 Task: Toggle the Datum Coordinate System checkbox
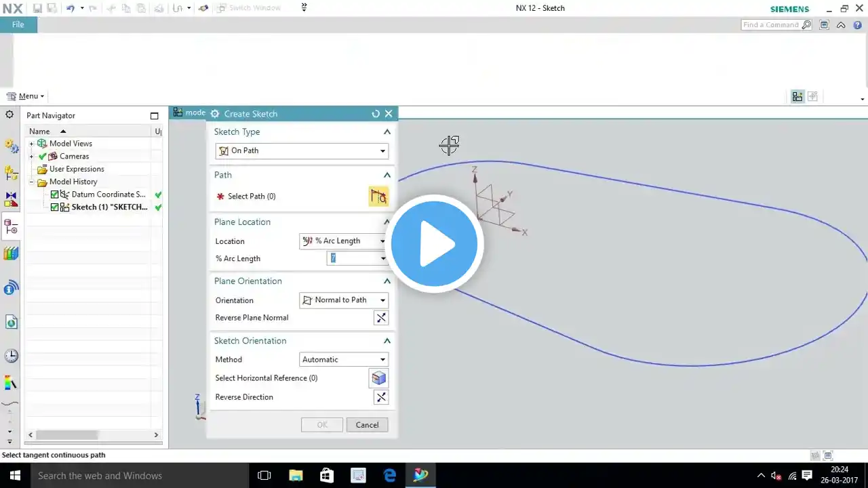[55, 195]
